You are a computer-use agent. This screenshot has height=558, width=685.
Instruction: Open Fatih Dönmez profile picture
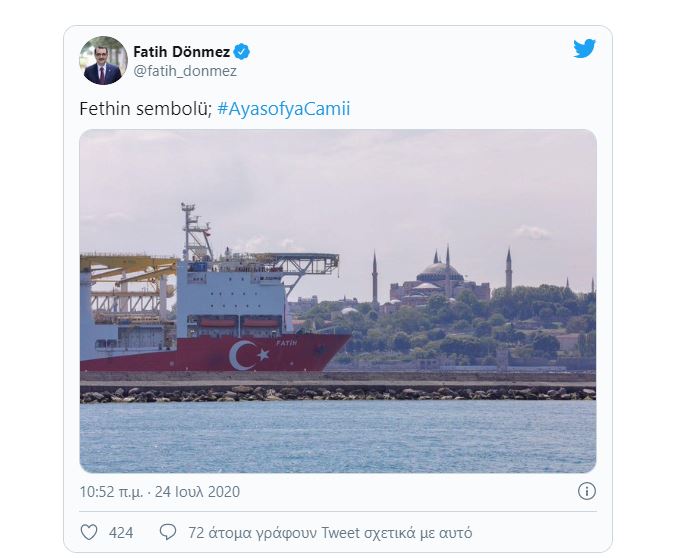click(104, 60)
